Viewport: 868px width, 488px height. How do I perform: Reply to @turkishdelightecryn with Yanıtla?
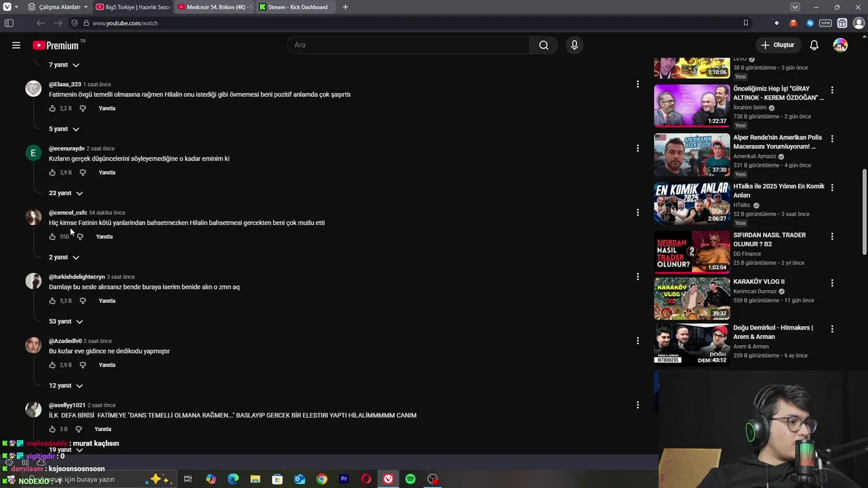point(107,301)
